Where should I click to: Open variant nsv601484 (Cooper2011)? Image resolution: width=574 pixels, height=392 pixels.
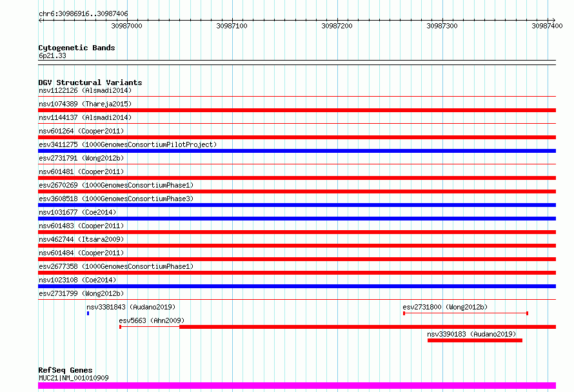pyautogui.click(x=81, y=253)
